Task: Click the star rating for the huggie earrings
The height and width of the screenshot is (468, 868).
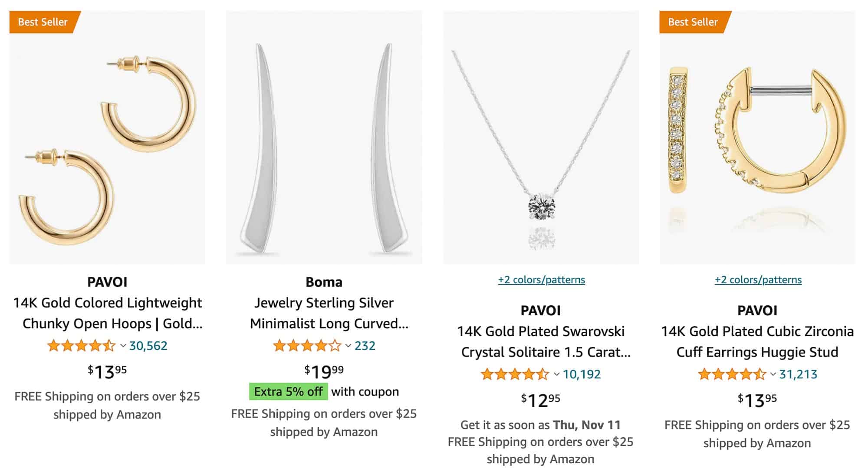Action: (731, 374)
